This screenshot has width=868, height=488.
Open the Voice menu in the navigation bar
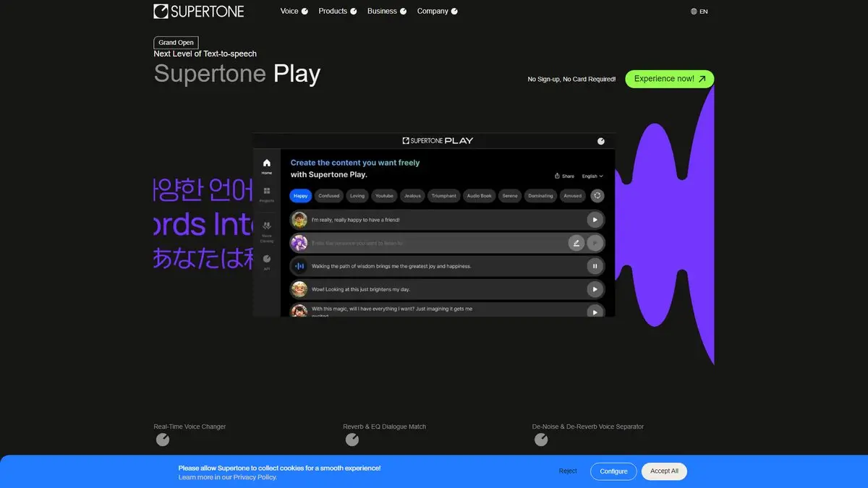[x=294, y=11]
